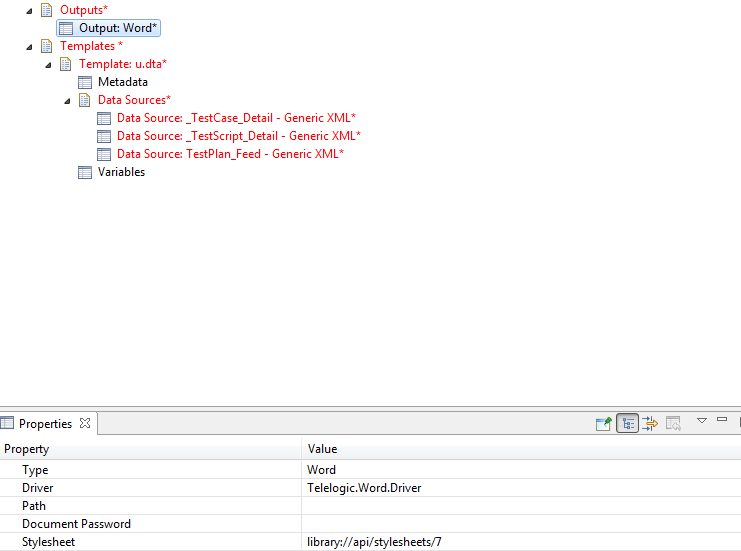Click the _TestCase_Detail data source icon
This screenshot has width=741, height=551.
[104, 118]
